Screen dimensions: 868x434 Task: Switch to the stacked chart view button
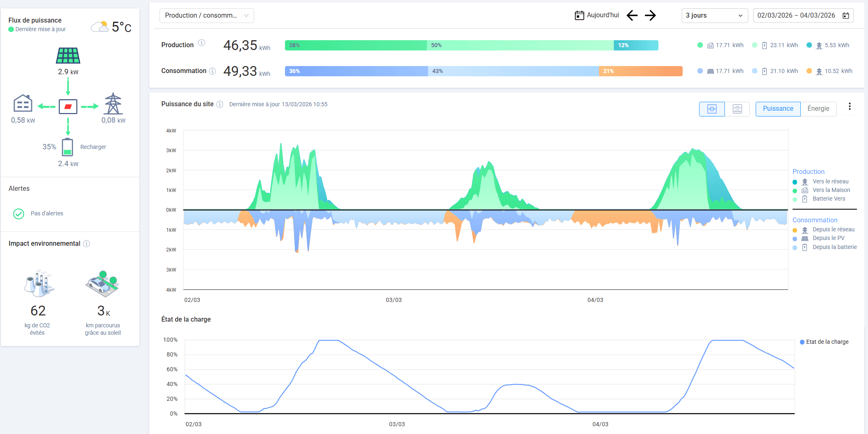tap(737, 109)
